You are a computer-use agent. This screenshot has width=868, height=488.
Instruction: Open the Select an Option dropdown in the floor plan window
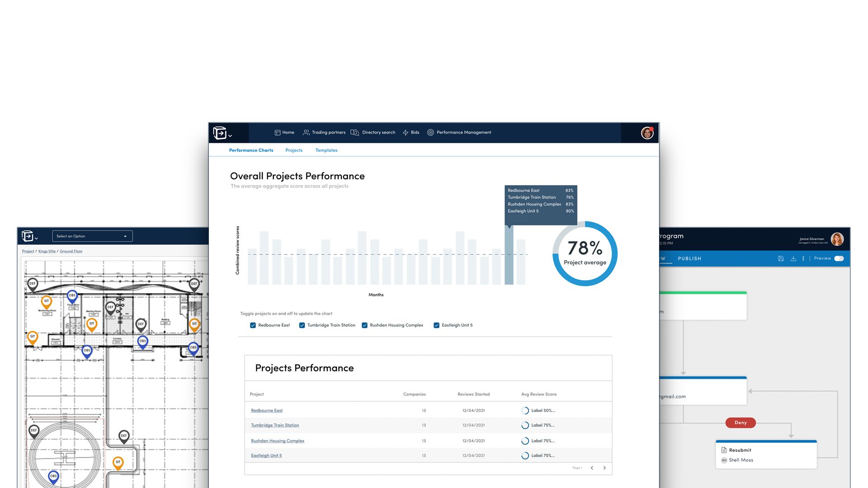point(92,236)
